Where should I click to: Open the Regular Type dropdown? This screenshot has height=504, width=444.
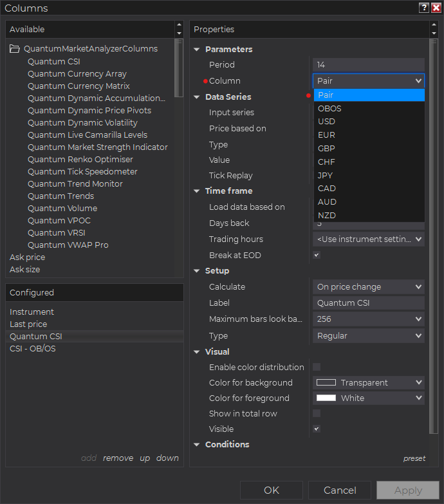click(x=369, y=335)
